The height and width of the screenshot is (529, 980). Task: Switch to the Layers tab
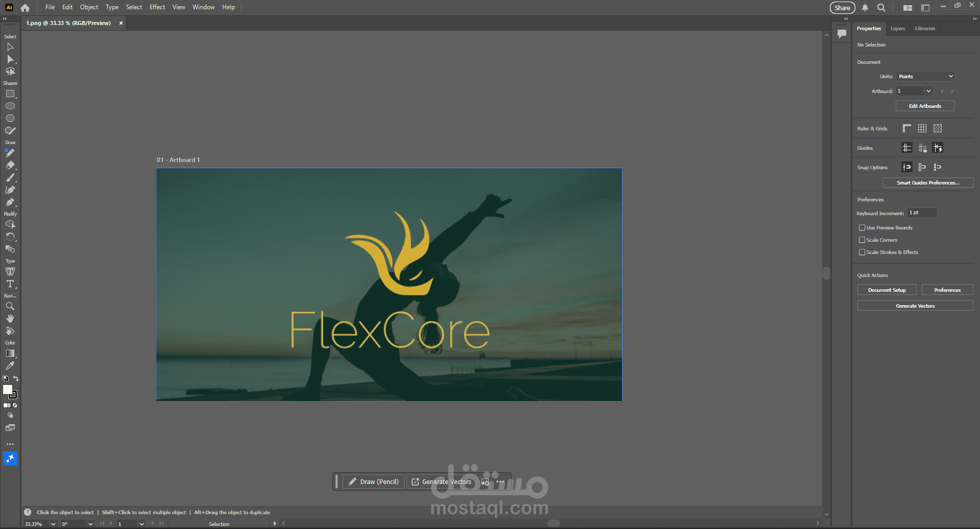click(x=898, y=29)
